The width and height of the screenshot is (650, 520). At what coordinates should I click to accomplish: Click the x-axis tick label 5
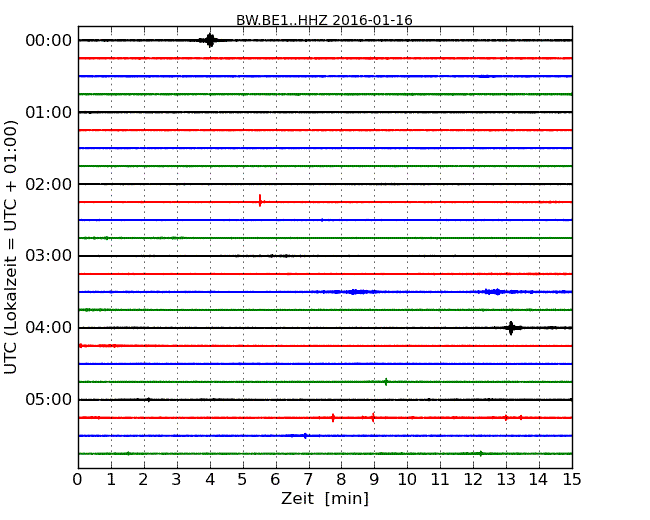pyautogui.click(x=243, y=480)
